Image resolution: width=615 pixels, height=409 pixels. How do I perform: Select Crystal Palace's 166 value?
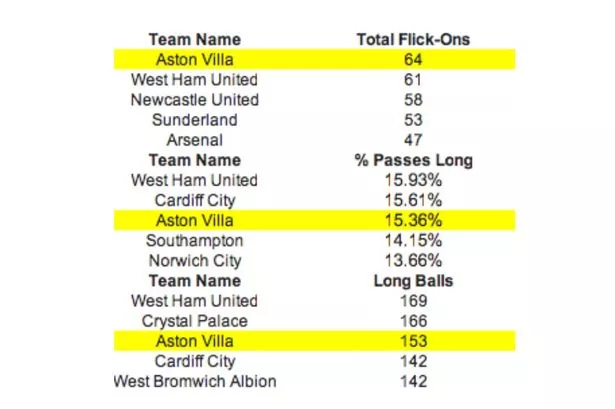click(413, 321)
